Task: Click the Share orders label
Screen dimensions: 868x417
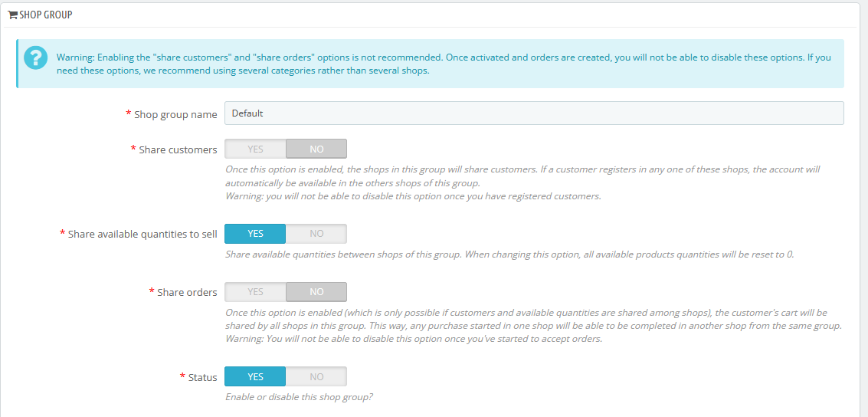Action: pos(187,292)
